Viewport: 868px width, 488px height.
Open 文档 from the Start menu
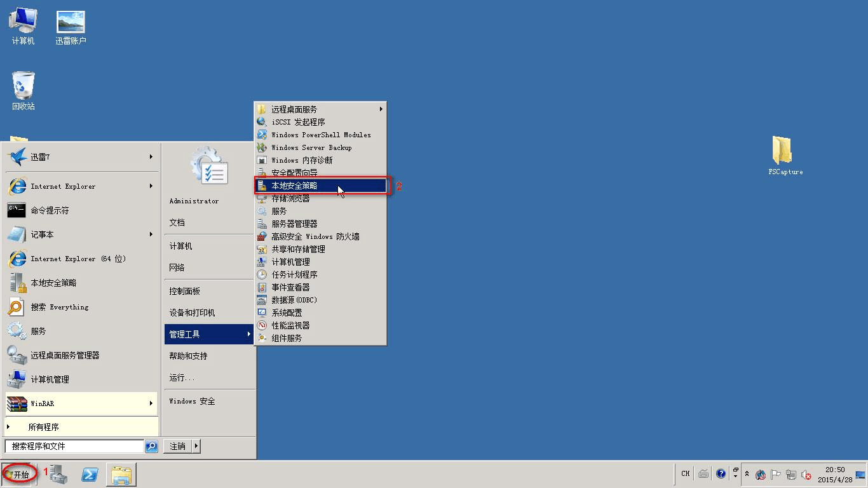210,222
